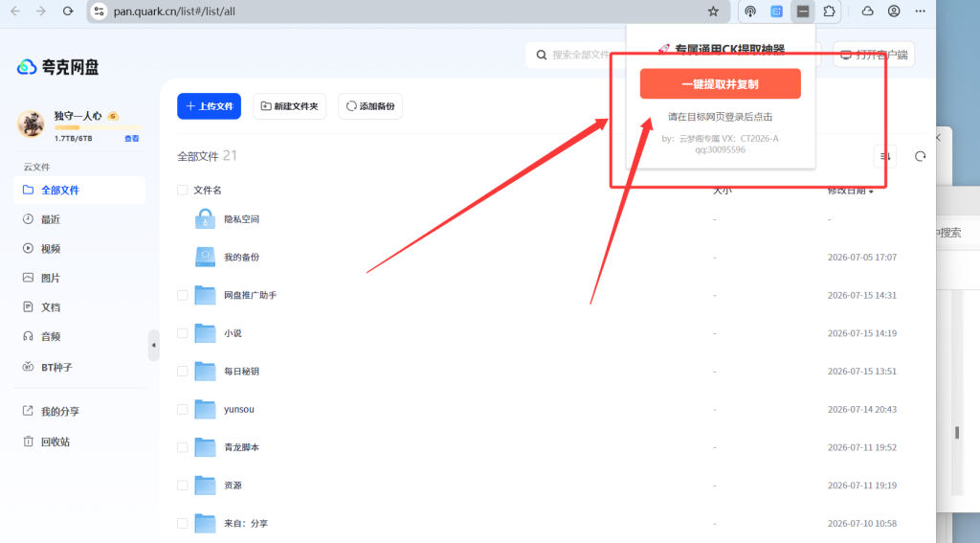980x543 pixels.
Task: Click the 小说 folder name
Action: click(x=234, y=333)
